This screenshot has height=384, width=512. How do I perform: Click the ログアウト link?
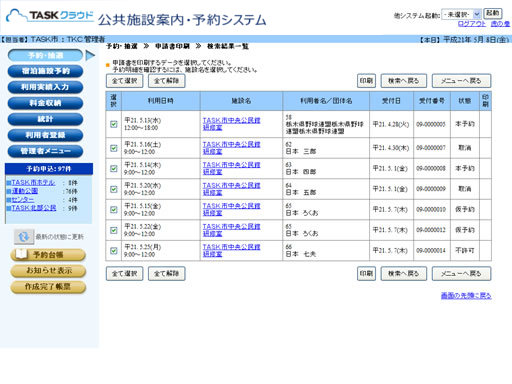472,24
